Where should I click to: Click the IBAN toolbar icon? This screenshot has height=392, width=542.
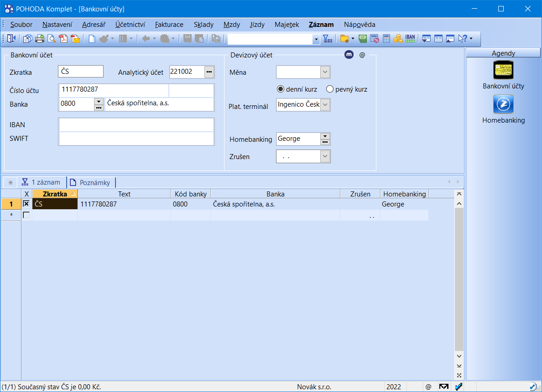pyautogui.click(x=410, y=39)
